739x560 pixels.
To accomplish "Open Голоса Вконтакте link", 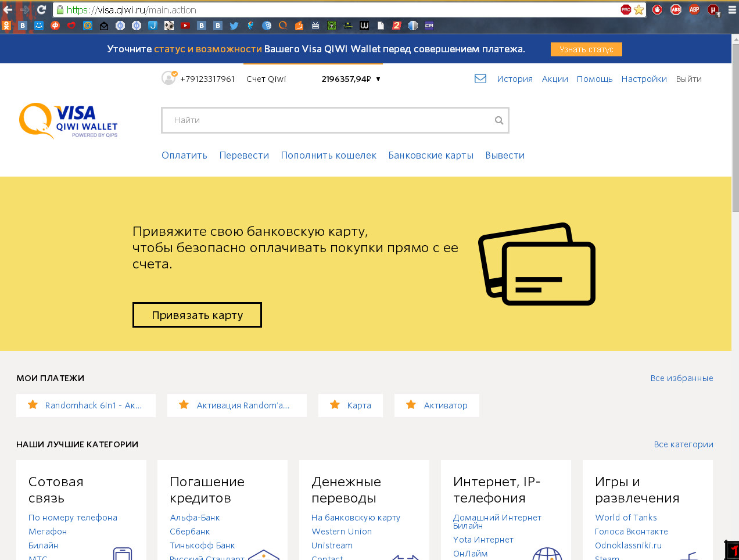I will (x=632, y=532).
